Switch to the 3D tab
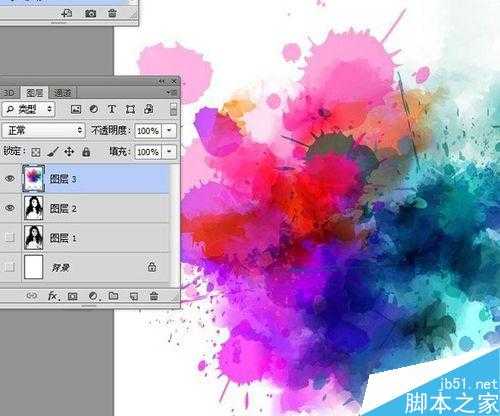The image size is (500, 416). [9, 93]
